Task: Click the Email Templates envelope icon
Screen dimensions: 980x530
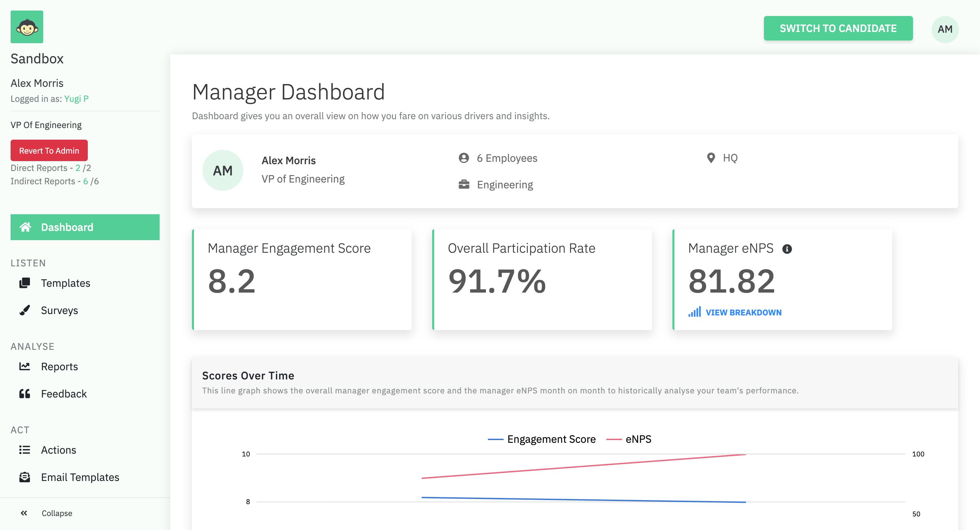Action: tap(25, 477)
